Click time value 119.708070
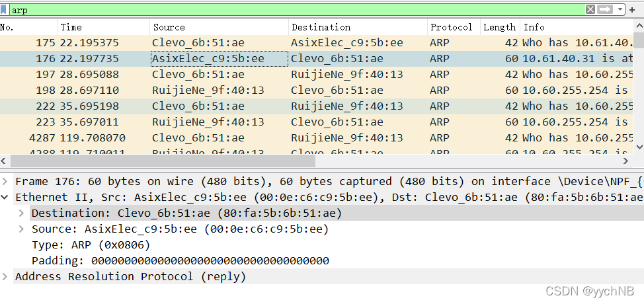Image resolution: width=644 pixels, height=304 pixels. (x=93, y=137)
